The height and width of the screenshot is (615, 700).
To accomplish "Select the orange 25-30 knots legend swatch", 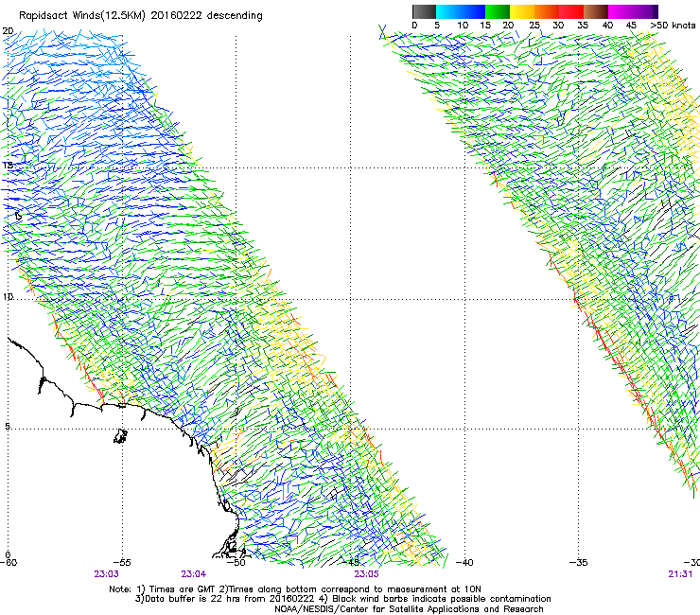I will [x=547, y=11].
